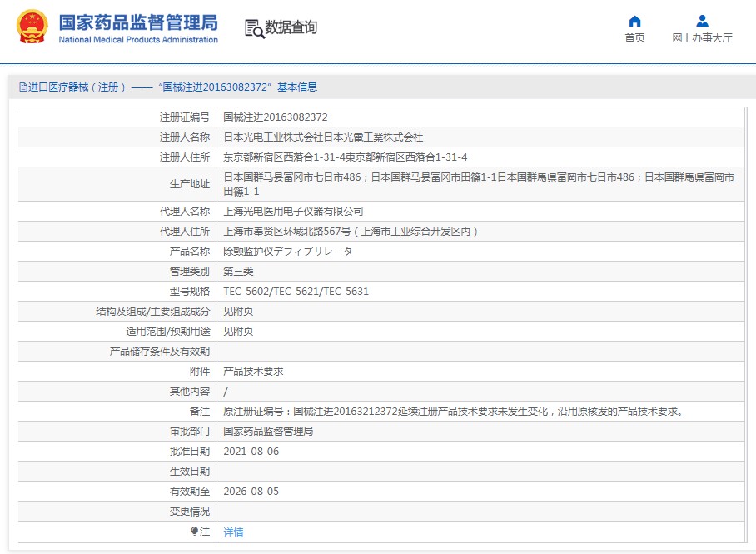The height and width of the screenshot is (554, 756).
Task: Click the 适用范围/预期用途 label
Action: coord(168,332)
